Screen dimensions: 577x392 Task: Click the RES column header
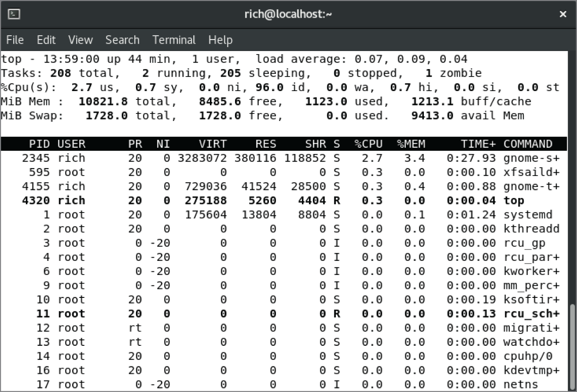point(266,144)
